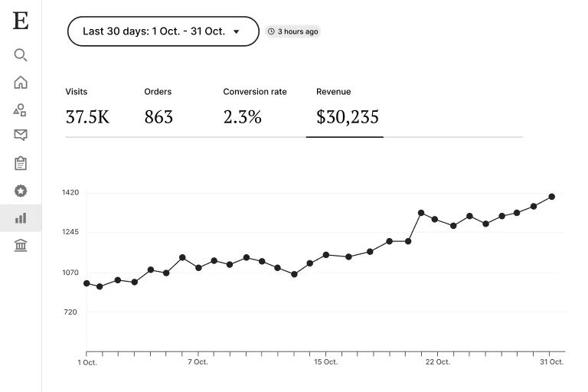The height and width of the screenshot is (392, 588).
Task: Go to the Home house icon
Action: tap(21, 83)
